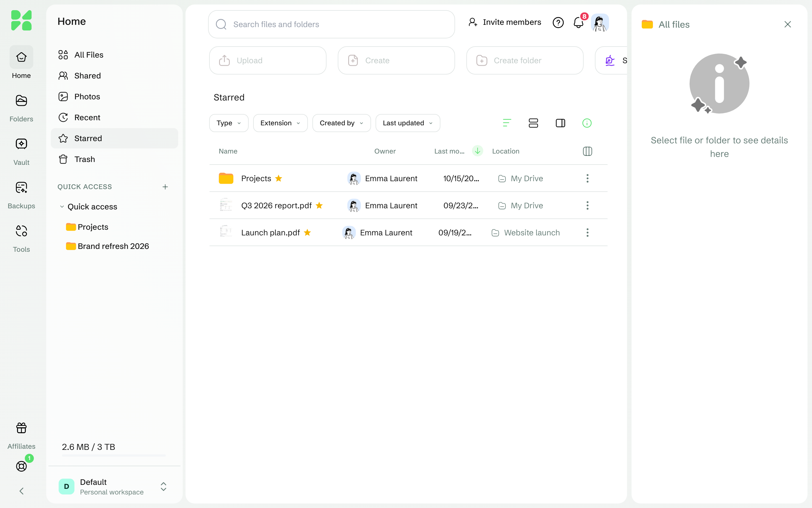Click the Create folder button
The width and height of the screenshot is (812, 508).
click(x=525, y=60)
